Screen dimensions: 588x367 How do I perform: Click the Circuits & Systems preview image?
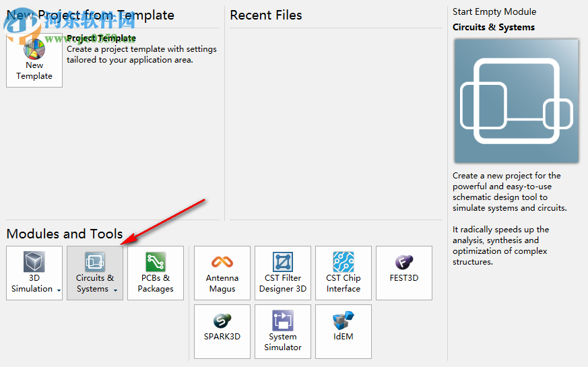tap(516, 101)
